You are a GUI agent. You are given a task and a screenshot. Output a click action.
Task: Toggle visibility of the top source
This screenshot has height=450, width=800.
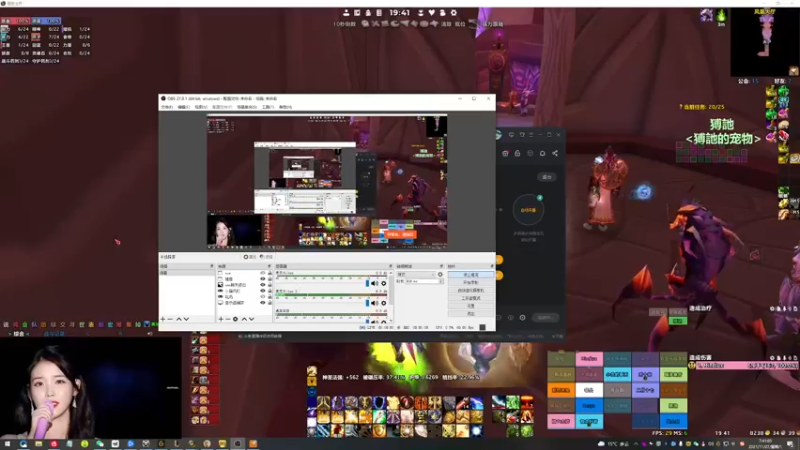point(263,273)
